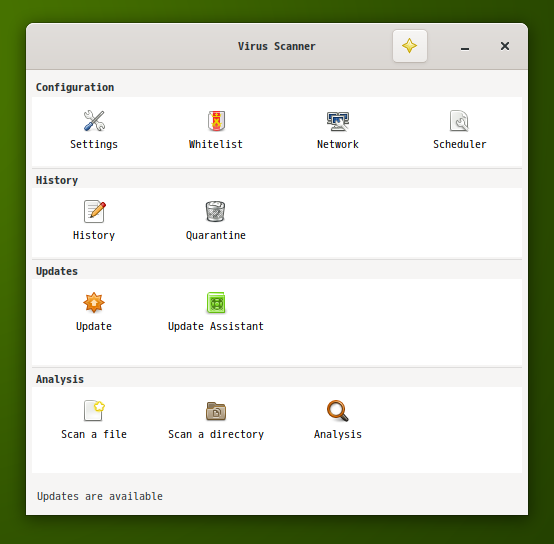Open the Settings wrench-and-screwdriver icon
This screenshot has width=554, height=544.
94,121
